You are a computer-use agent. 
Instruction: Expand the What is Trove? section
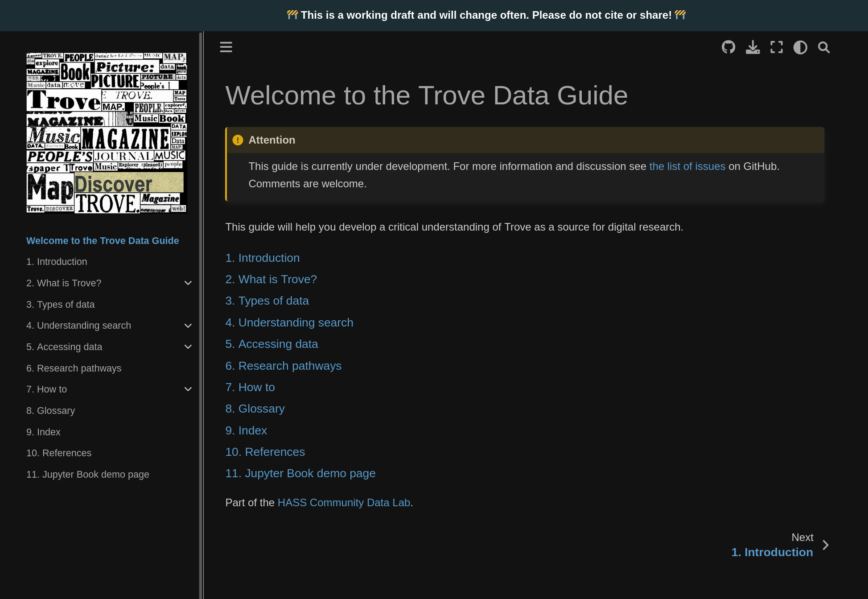click(x=188, y=283)
